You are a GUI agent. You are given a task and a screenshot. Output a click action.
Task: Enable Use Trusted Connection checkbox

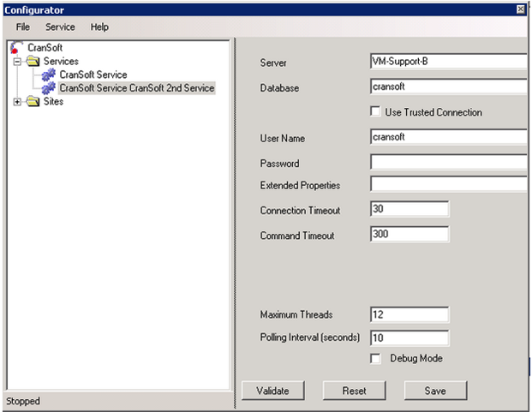tap(375, 111)
